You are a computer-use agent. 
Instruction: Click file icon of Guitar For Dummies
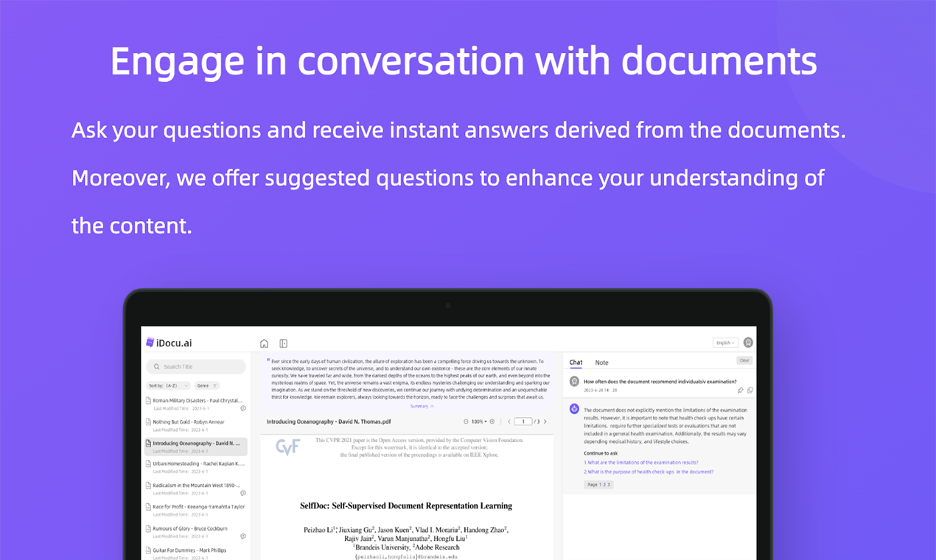tap(148, 550)
